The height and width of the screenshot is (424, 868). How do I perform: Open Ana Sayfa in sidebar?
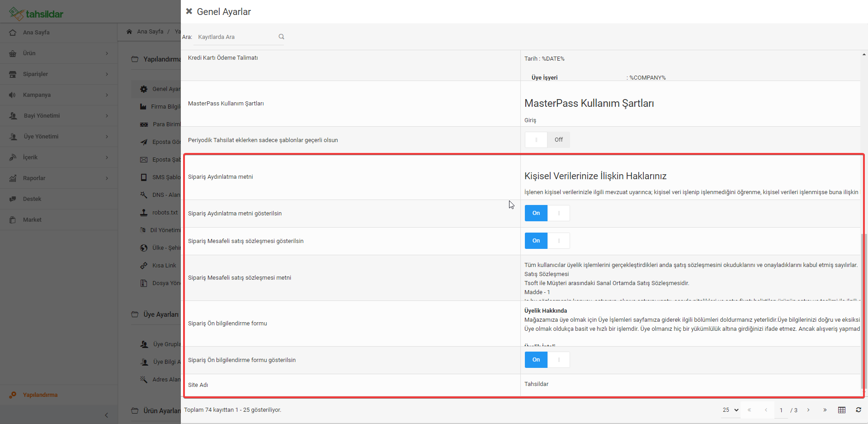click(x=59, y=33)
